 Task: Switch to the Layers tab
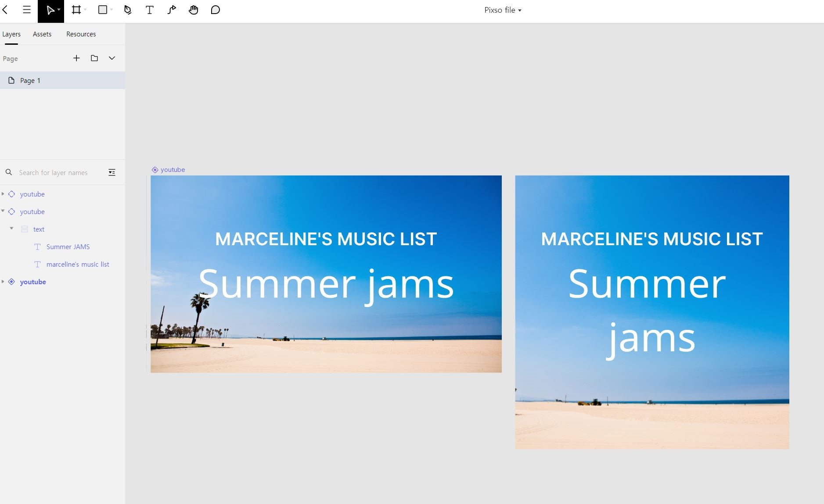(11, 34)
